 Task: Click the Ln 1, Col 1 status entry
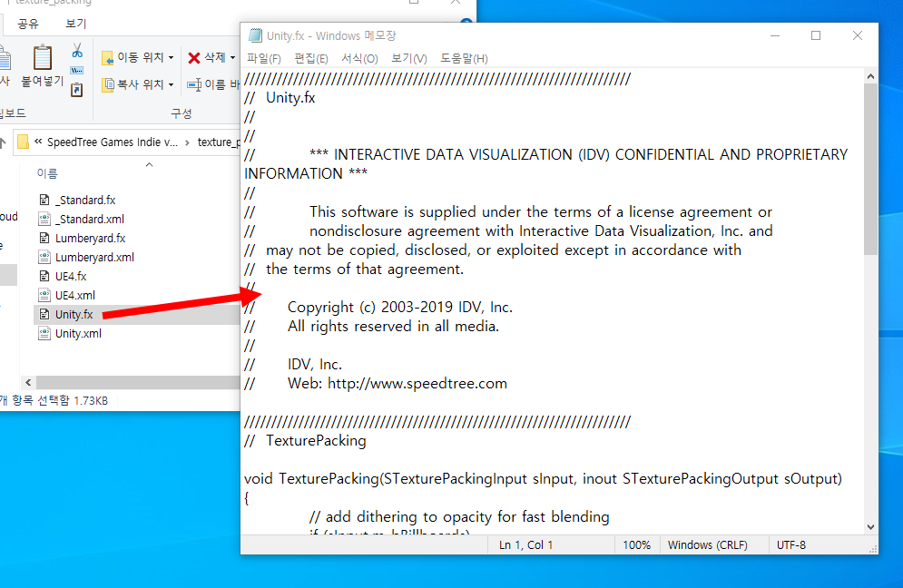coord(525,544)
